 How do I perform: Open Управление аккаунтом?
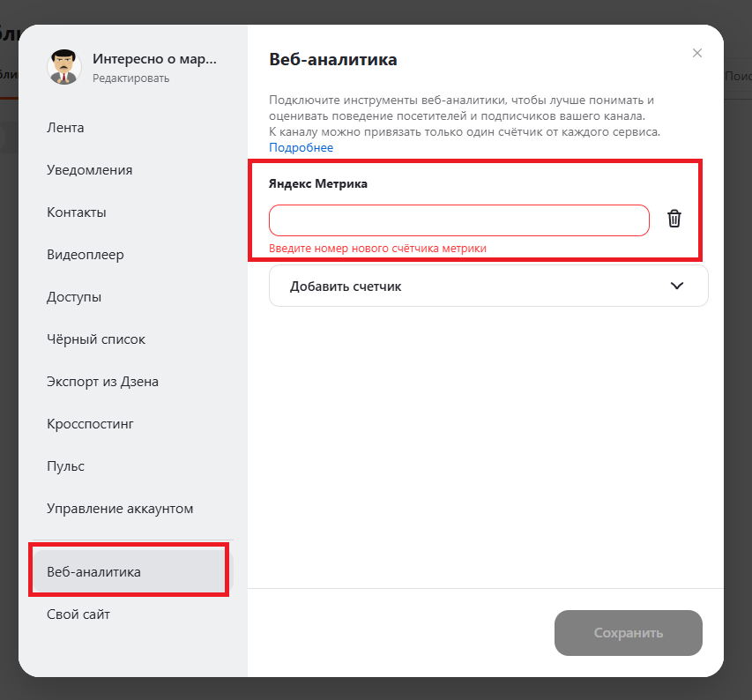pyautogui.click(x=120, y=509)
